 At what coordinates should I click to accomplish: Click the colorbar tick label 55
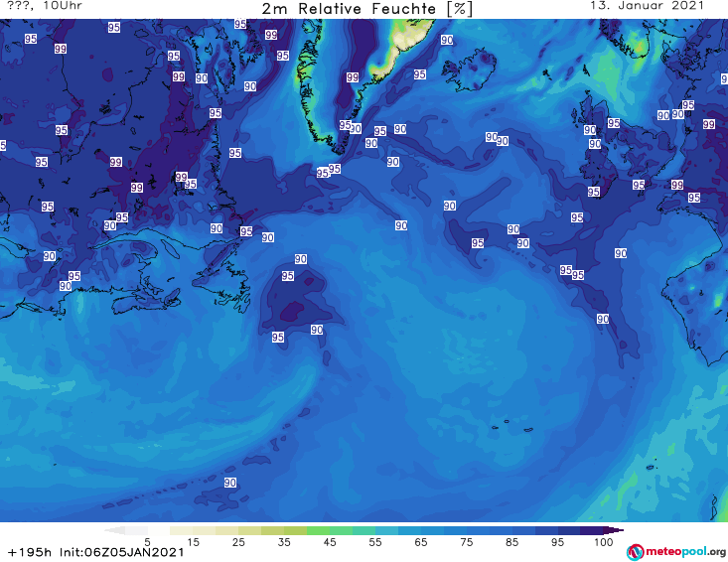point(374,542)
